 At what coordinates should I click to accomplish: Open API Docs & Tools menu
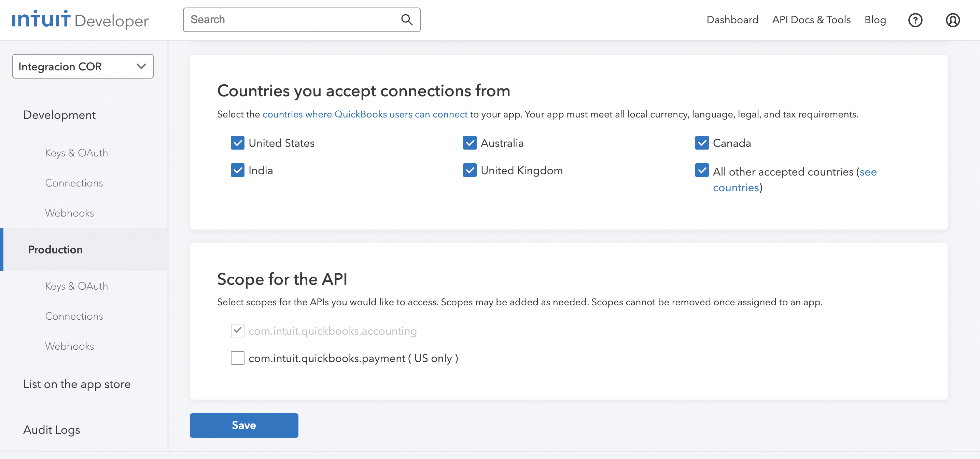click(x=811, y=20)
